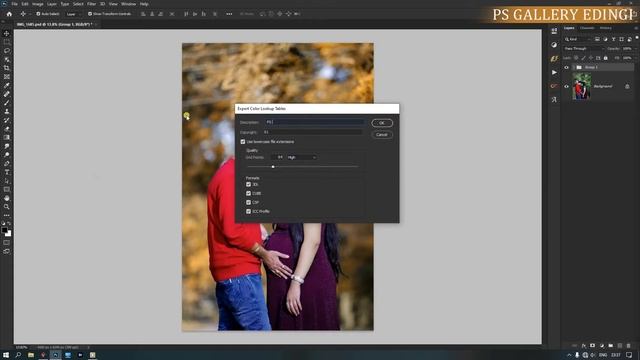Click the Background layer thumbnail

click(x=581, y=87)
